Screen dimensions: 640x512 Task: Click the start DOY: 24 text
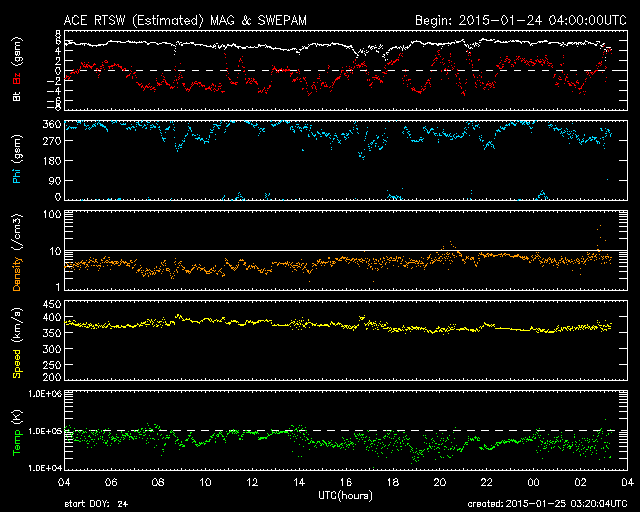96,504
